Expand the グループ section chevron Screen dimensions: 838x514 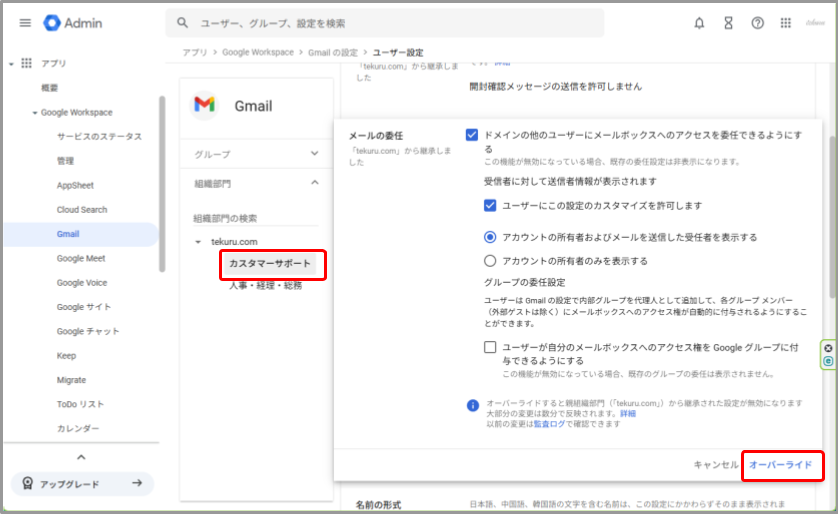coord(314,153)
